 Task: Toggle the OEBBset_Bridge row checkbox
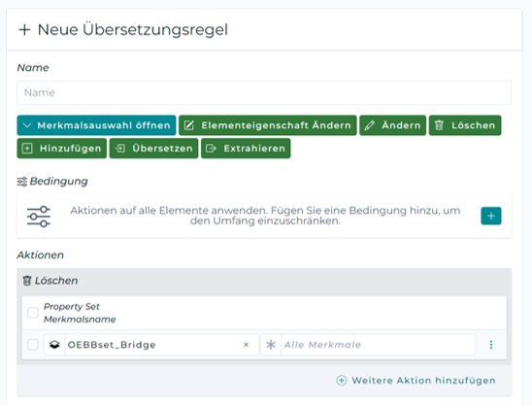(33, 345)
